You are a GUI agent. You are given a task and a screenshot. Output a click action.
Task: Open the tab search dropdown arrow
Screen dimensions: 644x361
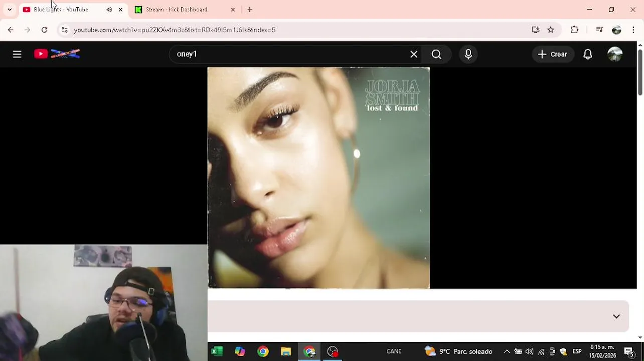9,9
